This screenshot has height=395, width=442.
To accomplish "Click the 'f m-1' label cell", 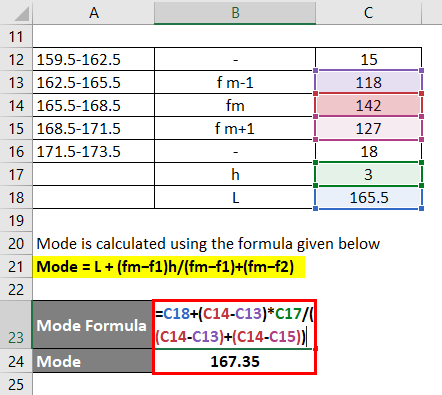I will click(x=235, y=82).
